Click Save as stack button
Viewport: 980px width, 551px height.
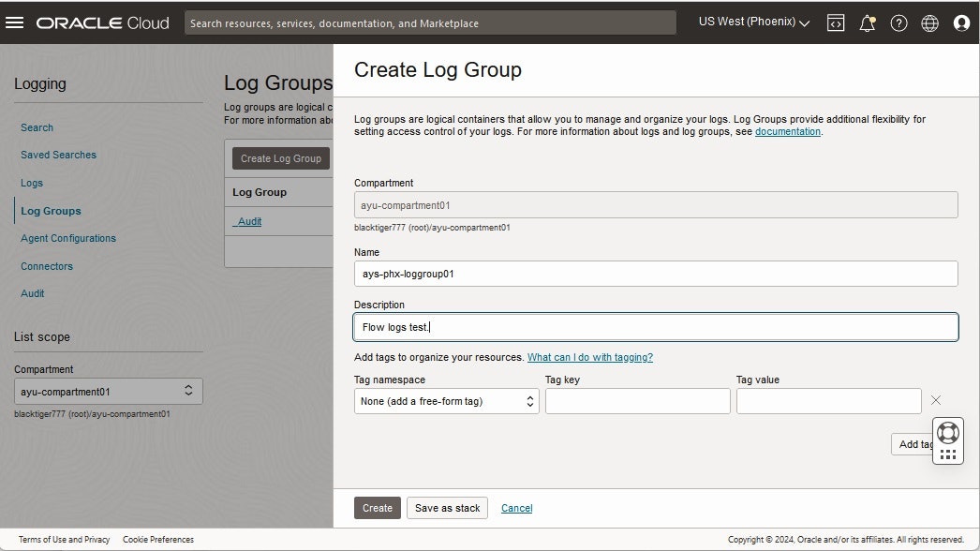(448, 508)
